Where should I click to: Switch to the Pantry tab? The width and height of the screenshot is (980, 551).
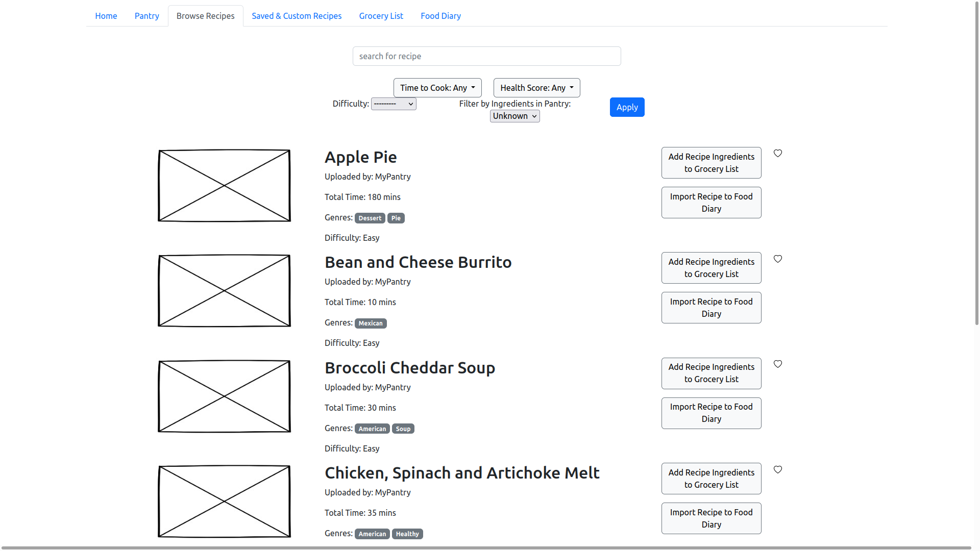click(146, 16)
